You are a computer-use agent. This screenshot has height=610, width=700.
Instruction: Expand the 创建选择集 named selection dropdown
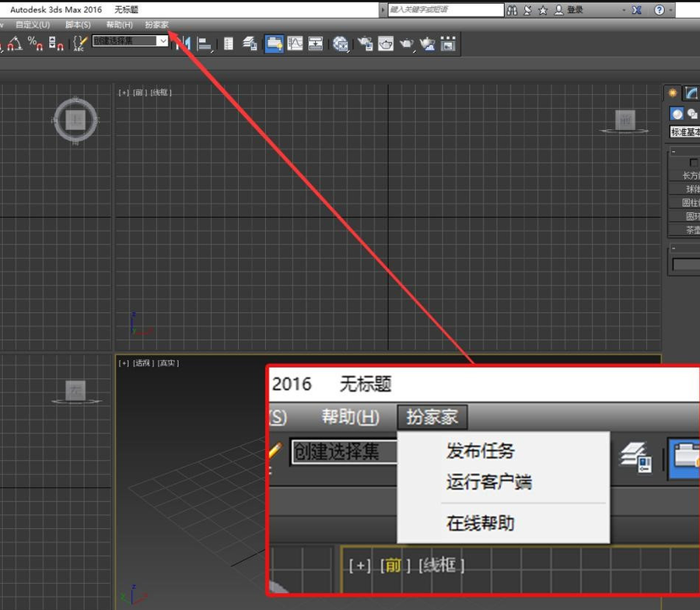pos(163,41)
